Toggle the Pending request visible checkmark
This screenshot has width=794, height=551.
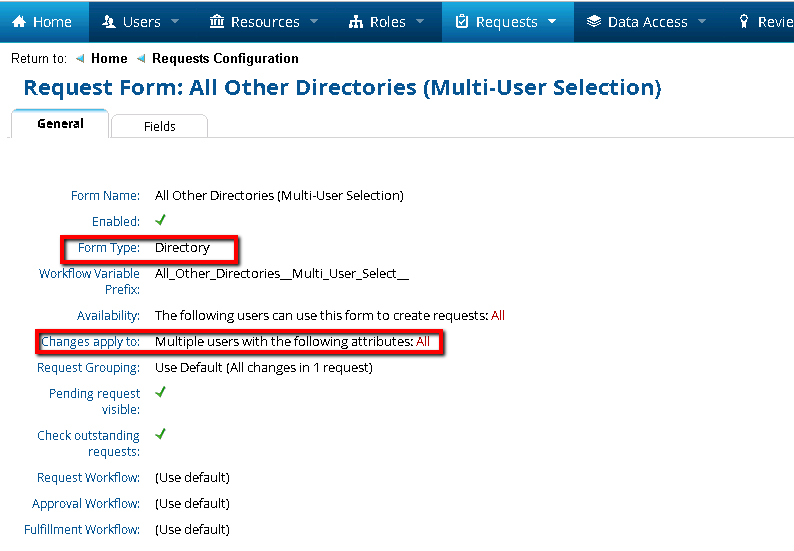click(160, 392)
